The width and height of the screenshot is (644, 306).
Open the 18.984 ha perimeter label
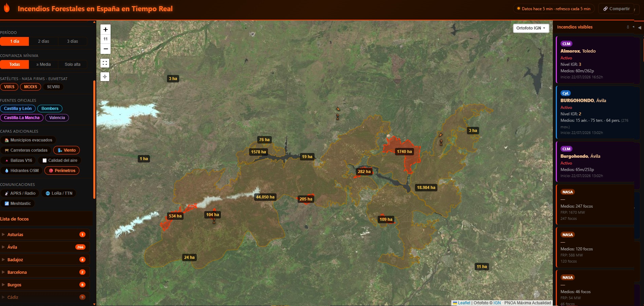426,188
